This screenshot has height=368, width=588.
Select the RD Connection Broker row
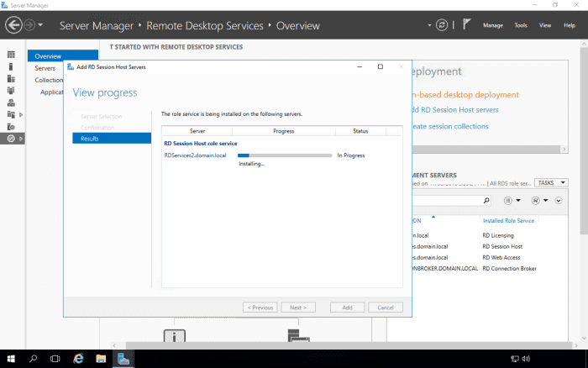point(490,269)
